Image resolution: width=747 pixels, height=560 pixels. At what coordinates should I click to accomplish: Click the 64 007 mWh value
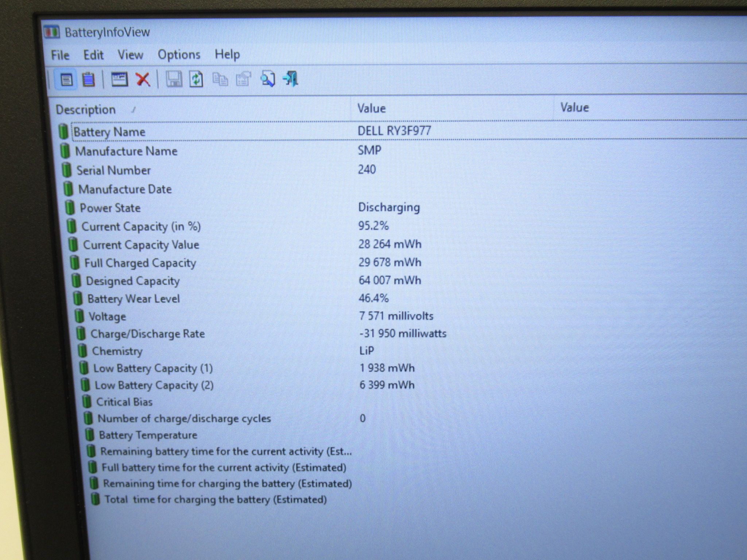[x=390, y=280]
